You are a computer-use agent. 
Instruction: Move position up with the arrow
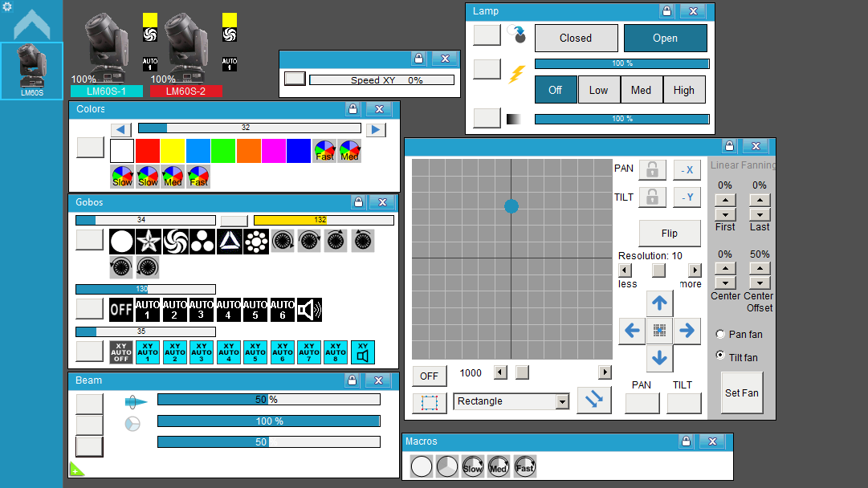[x=659, y=303]
